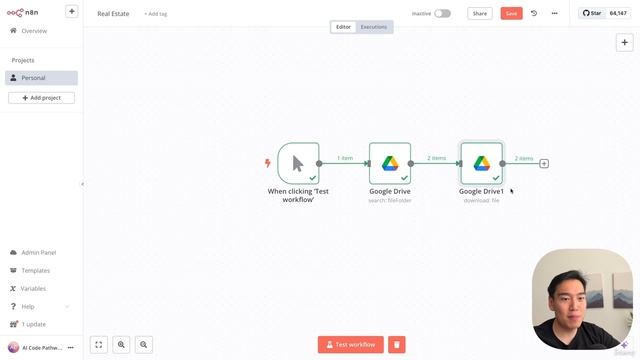Click Google Drive node output connector
This screenshot has height=360, width=640.
pyautogui.click(x=411, y=164)
